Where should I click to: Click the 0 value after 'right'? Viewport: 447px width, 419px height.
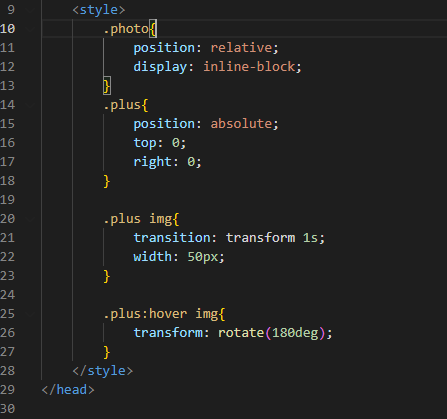(x=191, y=162)
